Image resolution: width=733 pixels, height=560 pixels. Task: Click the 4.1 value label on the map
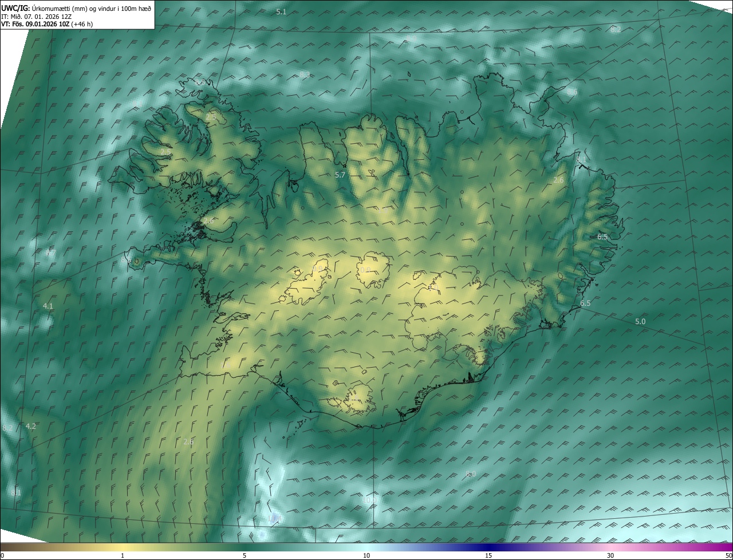pyautogui.click(x=48, y=306)
